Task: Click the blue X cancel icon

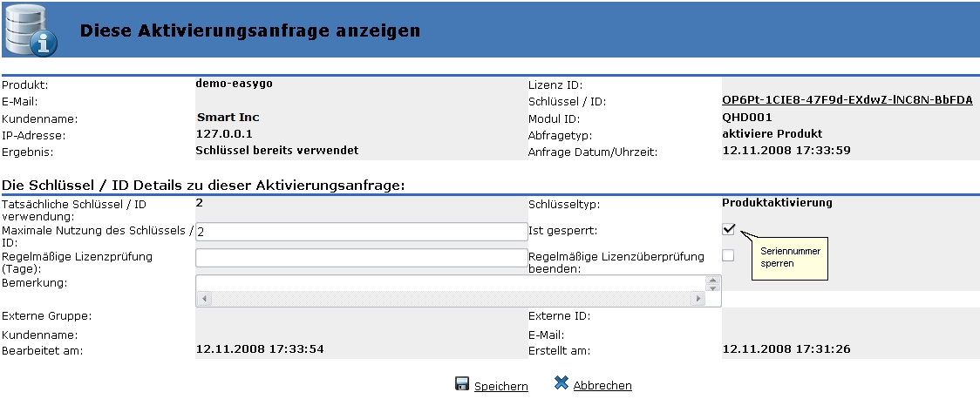Action: click(561, 384)
